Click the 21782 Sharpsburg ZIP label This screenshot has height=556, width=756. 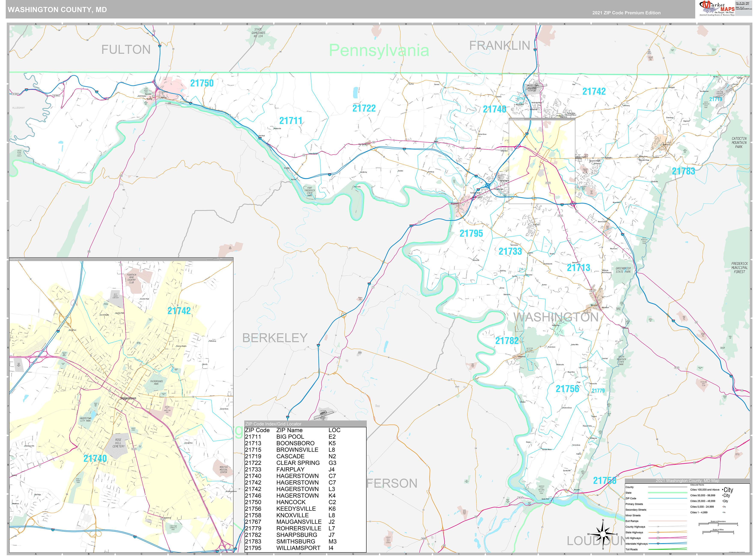click(x=507, y=341)
